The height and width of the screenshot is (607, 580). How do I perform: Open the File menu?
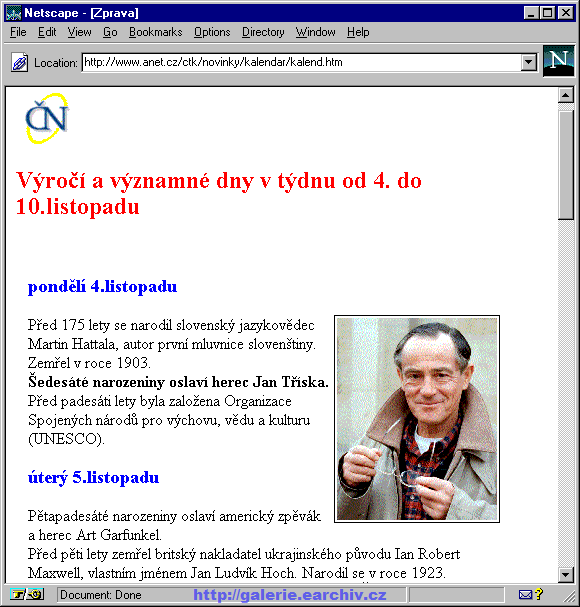click(18, 32)
